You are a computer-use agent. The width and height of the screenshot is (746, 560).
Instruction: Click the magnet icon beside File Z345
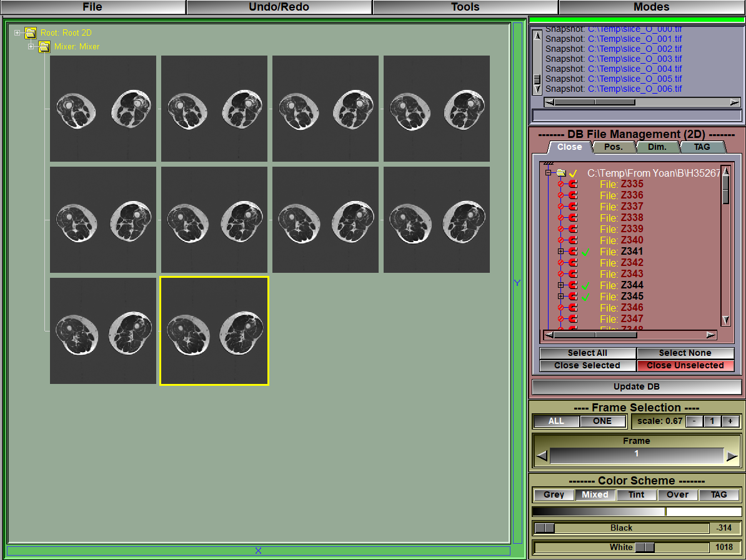coord(573,297)
